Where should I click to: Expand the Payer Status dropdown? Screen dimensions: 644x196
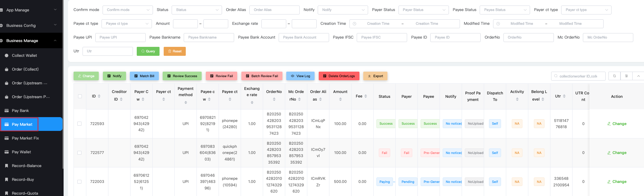point(423,10)
